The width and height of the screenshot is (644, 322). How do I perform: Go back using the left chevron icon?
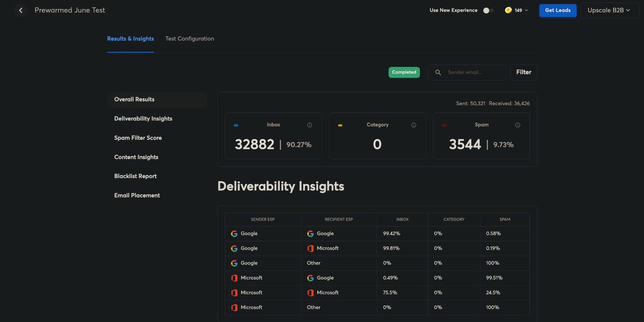[21, 10]
